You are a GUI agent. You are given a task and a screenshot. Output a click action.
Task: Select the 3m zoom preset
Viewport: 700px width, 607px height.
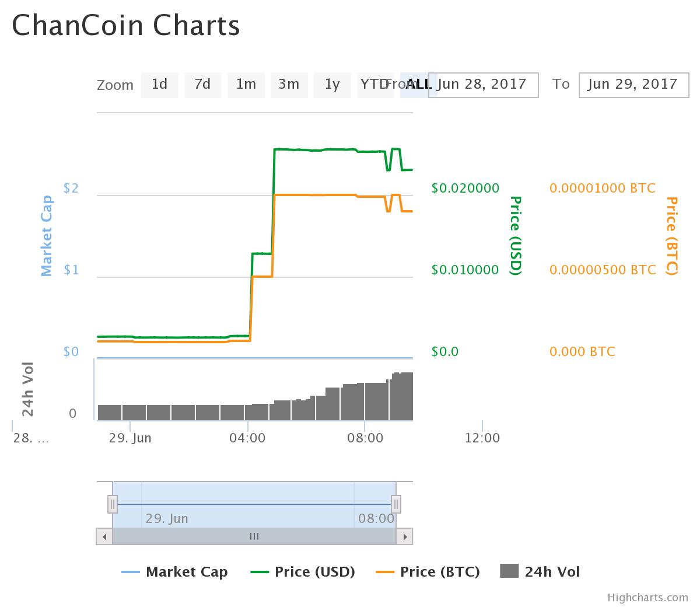(289, 85)
